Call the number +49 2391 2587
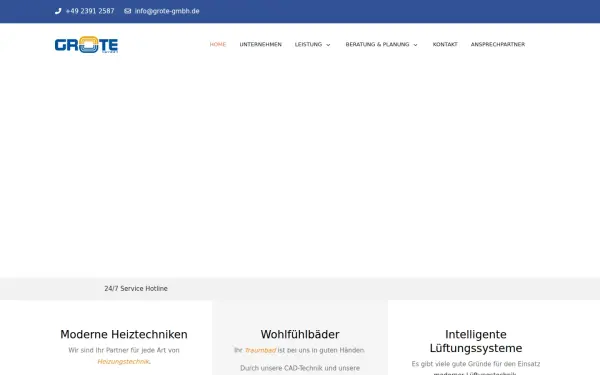Screen dimensions: 600x375 point(90,11)
